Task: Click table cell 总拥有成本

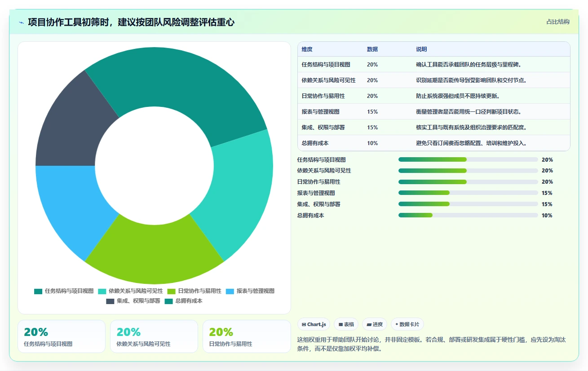Action: (315, 143)
